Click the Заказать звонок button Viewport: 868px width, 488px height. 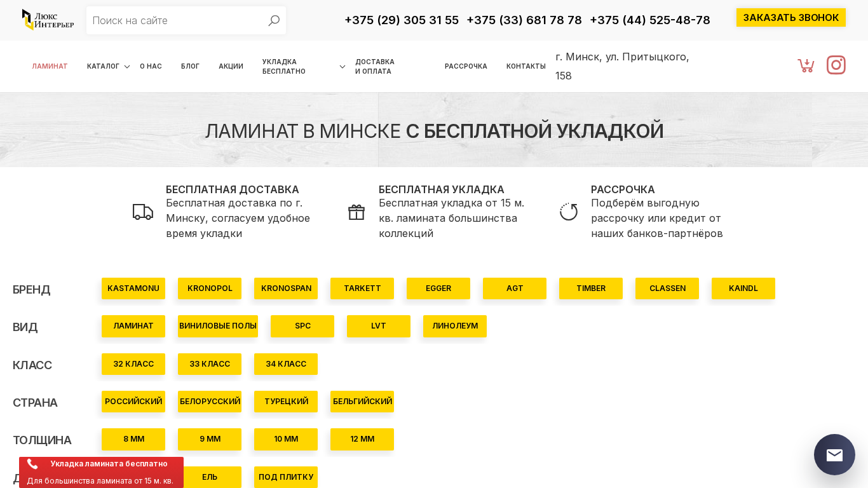(791, 18)
